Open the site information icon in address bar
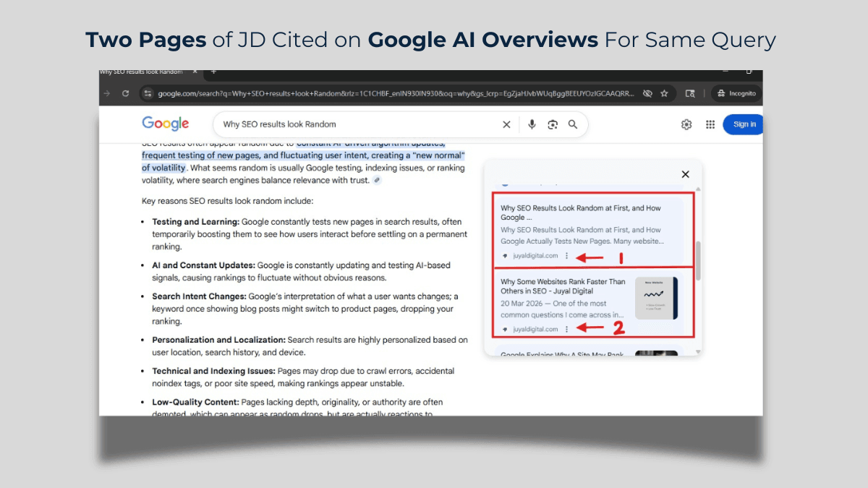This screenshot has height=488, width=868. (x=148, y=94)
